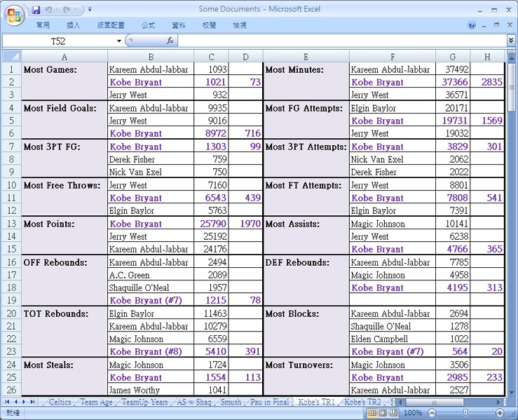
Task: Select the Most Points: cell
Action: (64, 235)
